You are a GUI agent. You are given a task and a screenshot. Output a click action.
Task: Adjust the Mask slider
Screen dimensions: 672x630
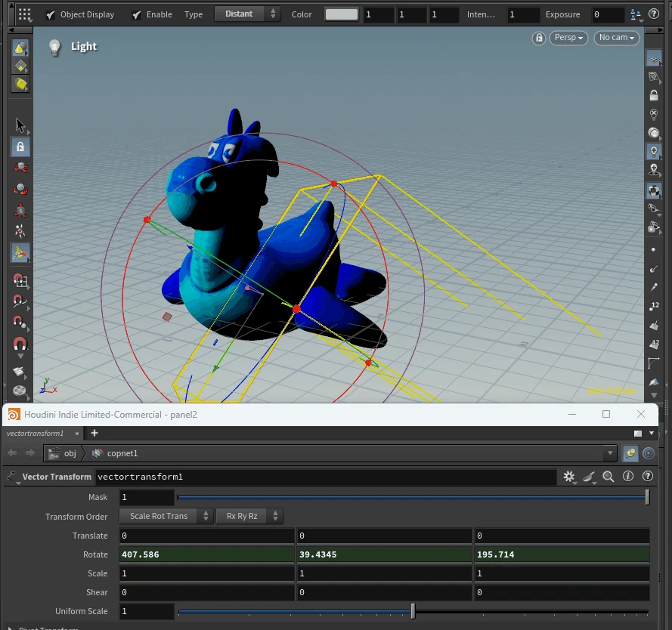(x=413, y=497)
